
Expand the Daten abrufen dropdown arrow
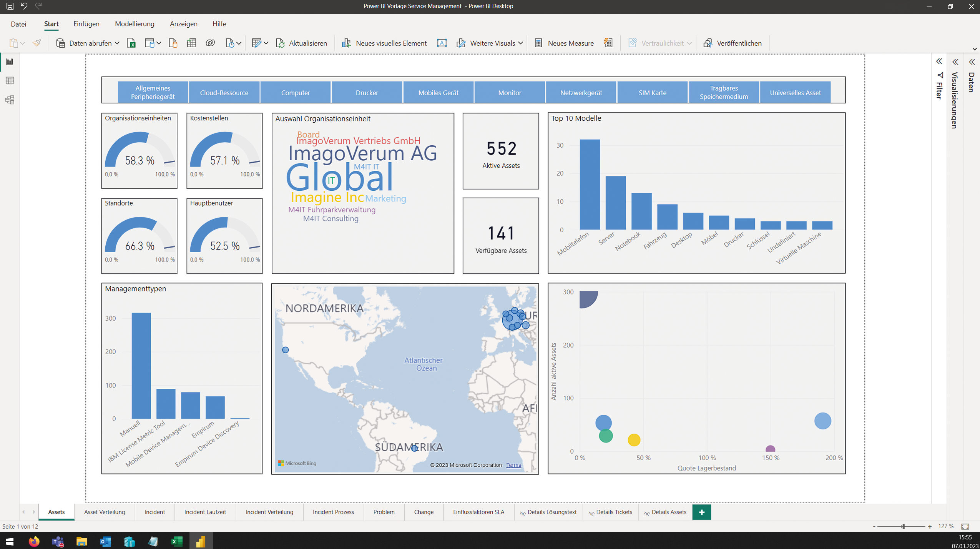point(117,43)
